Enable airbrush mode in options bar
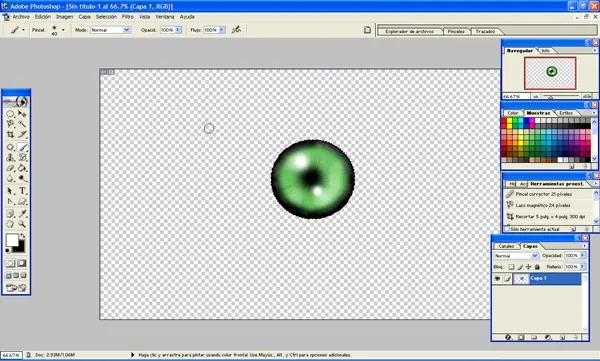Viewport: 600px width, 361px height. pyautogui.click(x=236, y=29)
